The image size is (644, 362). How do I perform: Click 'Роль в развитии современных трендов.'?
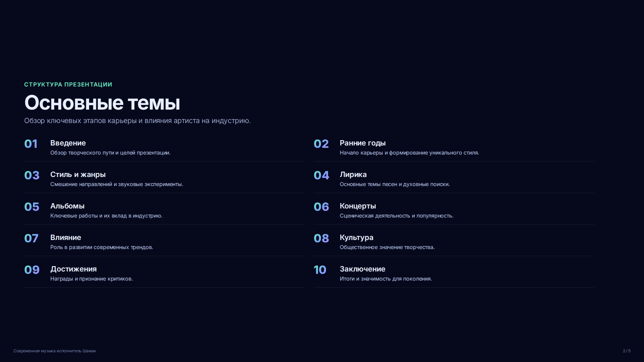[x=102, y=247]
